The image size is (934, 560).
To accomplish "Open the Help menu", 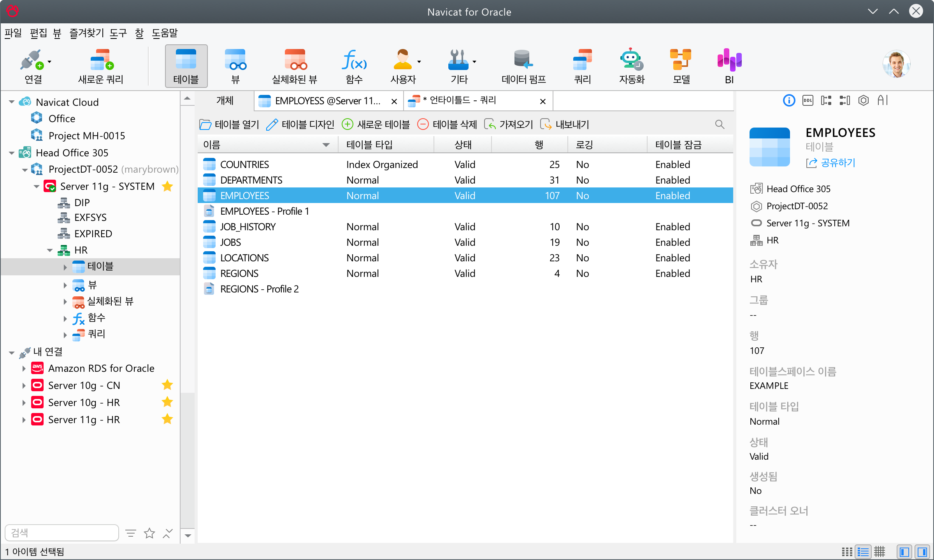I will pyautogui.click(x=165, y=33).
